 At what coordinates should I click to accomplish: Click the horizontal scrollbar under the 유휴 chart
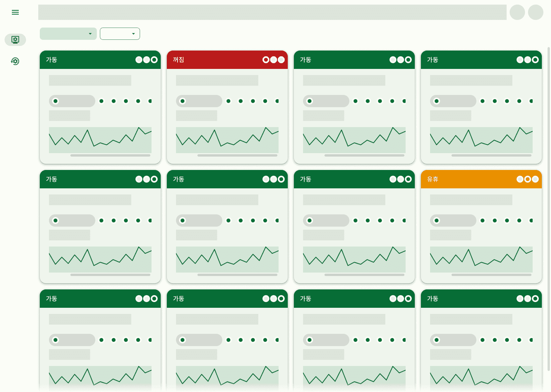coord(491,275)
